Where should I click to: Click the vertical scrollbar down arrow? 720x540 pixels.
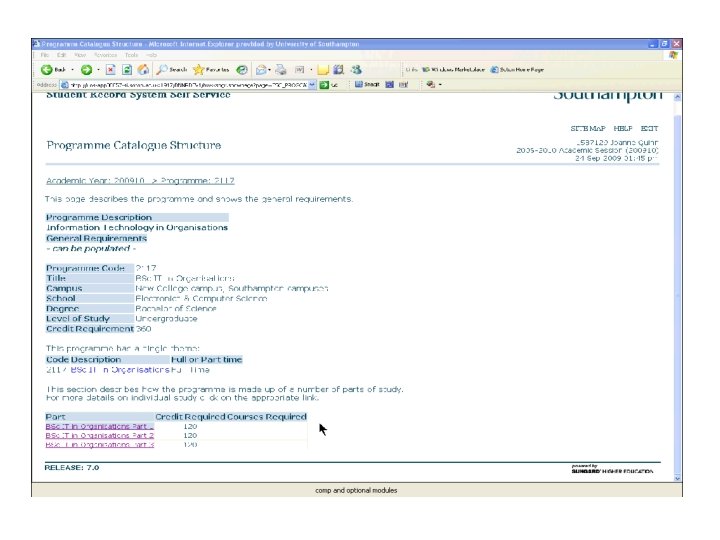677,478
